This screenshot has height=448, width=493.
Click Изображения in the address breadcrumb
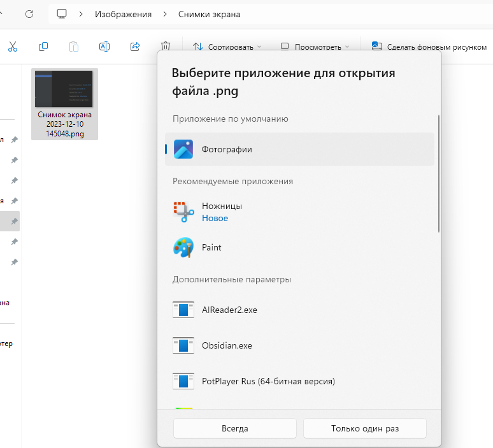[124, 14]
